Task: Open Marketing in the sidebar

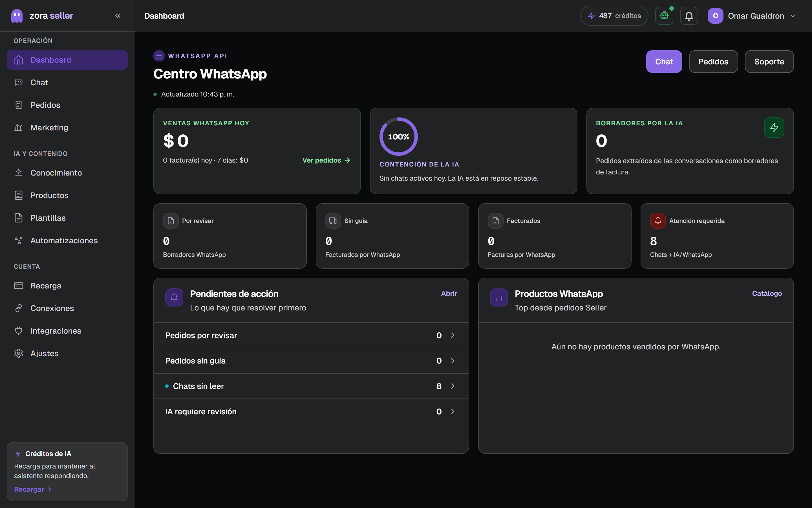Action: (x=67, y=128)
